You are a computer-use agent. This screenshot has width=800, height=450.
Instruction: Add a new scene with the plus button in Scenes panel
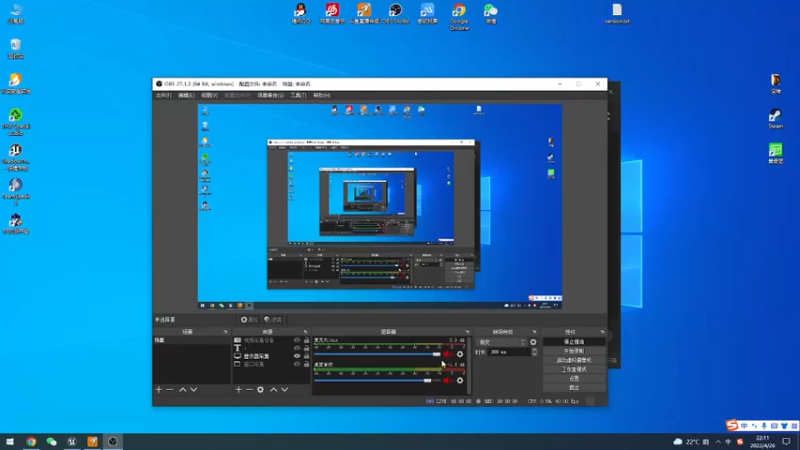tap(159, 390)
